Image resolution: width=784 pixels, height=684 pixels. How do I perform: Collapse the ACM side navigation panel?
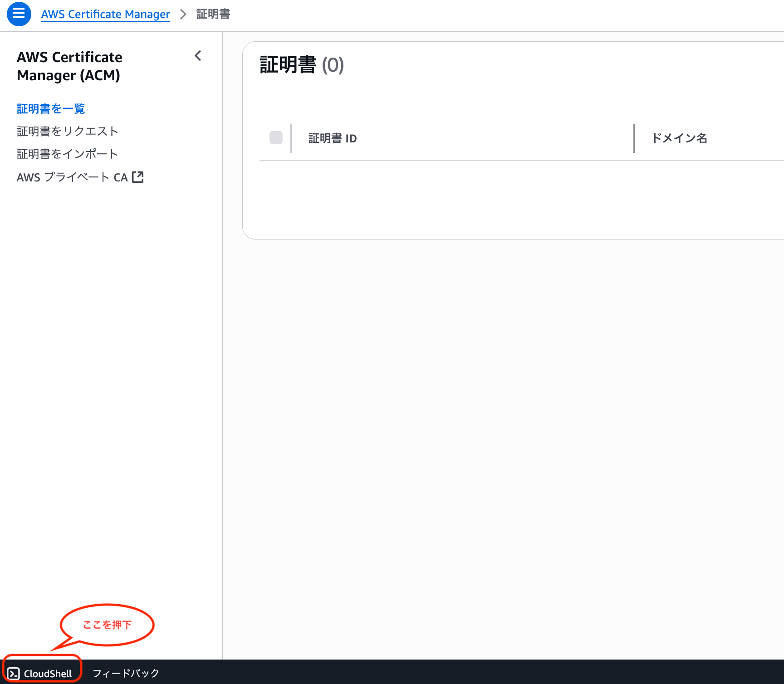point(198,56)
